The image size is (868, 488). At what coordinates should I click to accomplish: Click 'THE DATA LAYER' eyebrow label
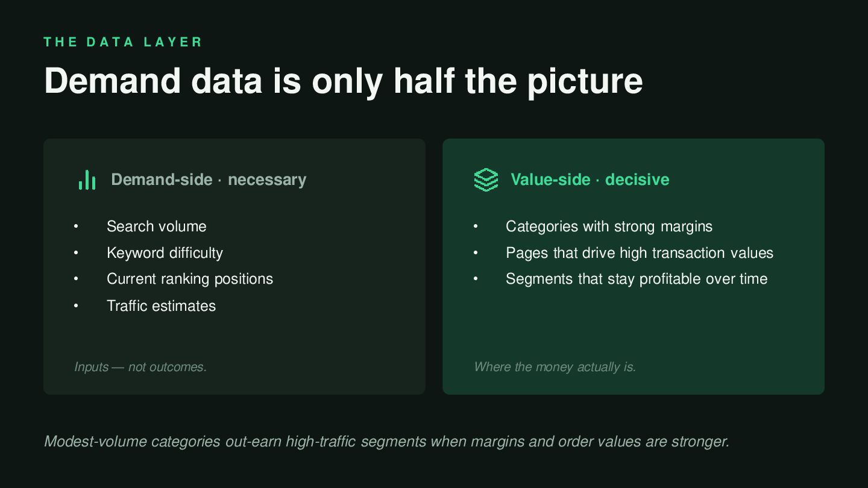coord(123,42)
